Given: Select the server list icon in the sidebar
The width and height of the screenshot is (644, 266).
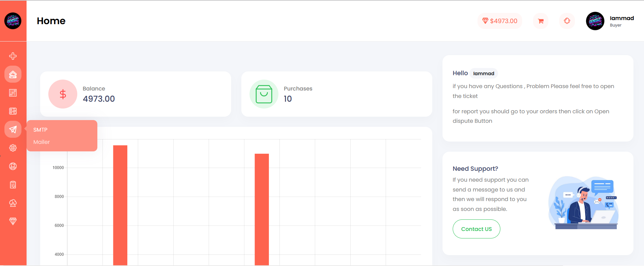Looking at the screenshot, I should (x=13, y=111).
